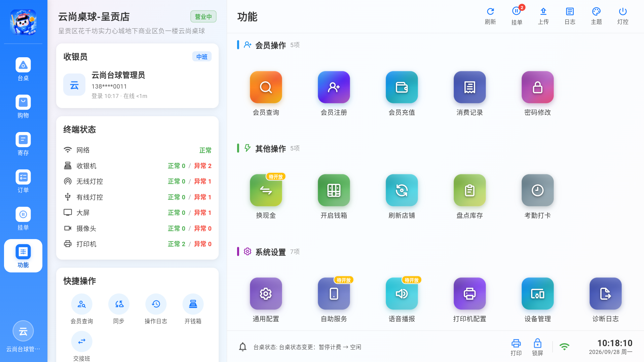Viewport: 644px width, 362px height.
Task: Open the 日志 log toolbar button
Action: [x=570, y=16]
